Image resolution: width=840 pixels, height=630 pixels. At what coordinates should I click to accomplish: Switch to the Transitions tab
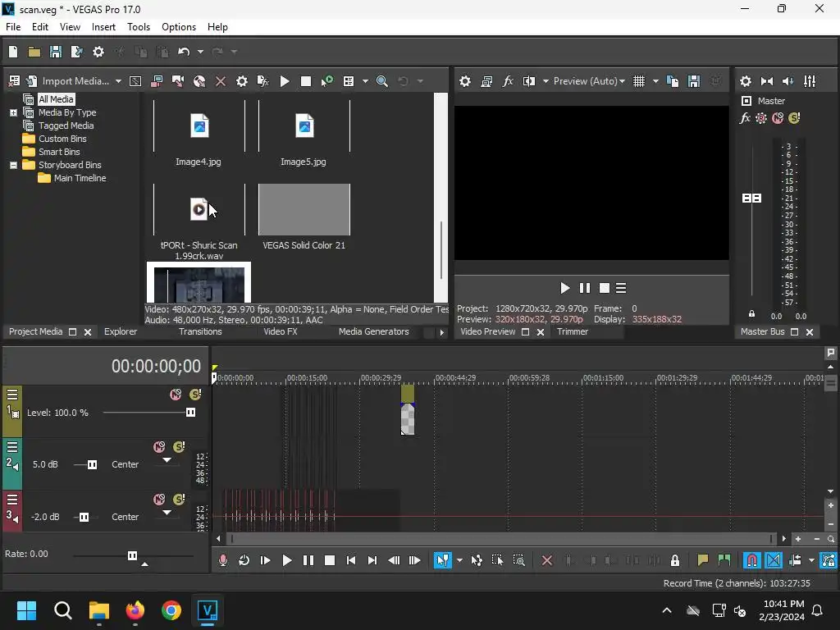(x=200, y=331)
